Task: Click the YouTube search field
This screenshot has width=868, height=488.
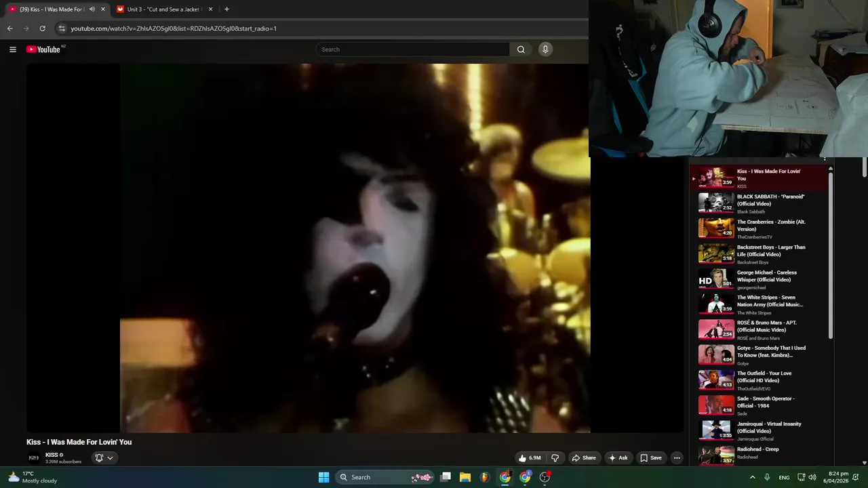Action: click(x=413, y=49)
